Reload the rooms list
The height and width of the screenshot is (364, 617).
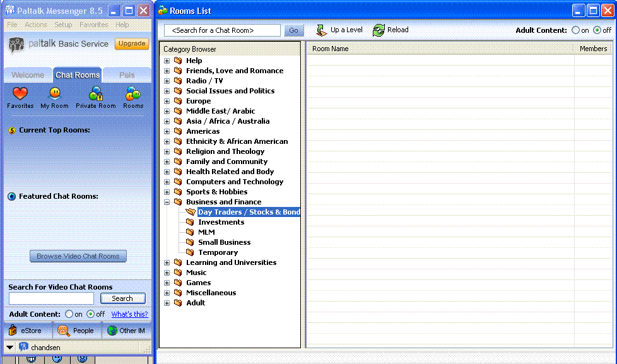(x=379, y=30)
